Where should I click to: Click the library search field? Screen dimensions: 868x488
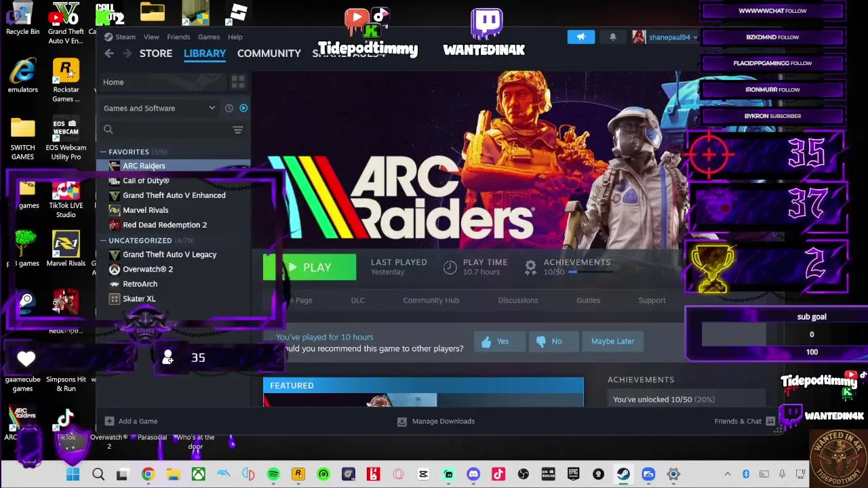(166, 129)
